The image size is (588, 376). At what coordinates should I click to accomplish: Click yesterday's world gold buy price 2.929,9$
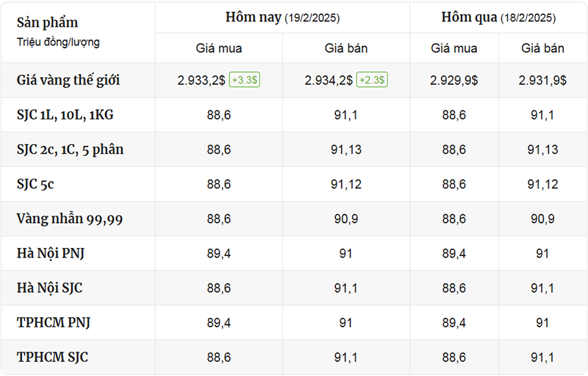(453, 80)
